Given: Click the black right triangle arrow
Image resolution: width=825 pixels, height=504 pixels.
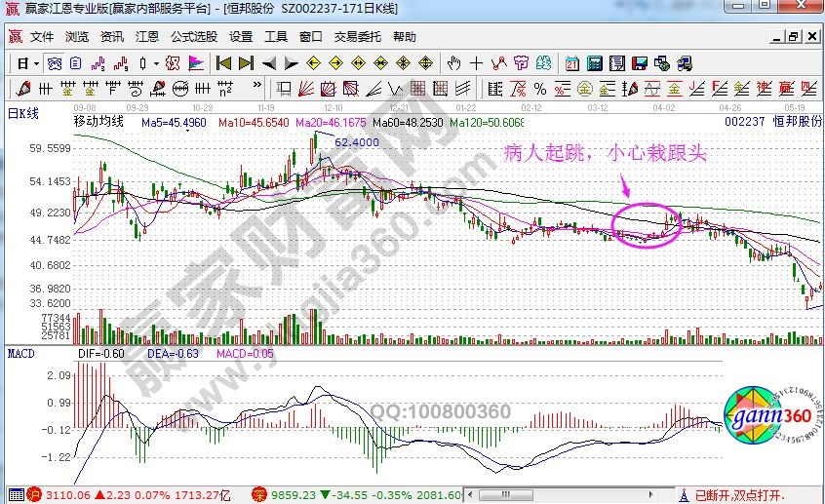Looking at the screenshot, I should [291, 64].
